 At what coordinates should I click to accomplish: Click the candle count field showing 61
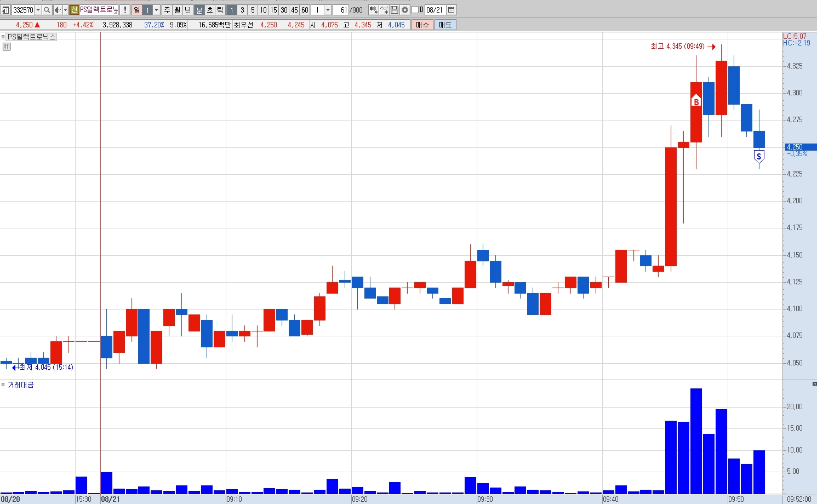pos(341,10)
